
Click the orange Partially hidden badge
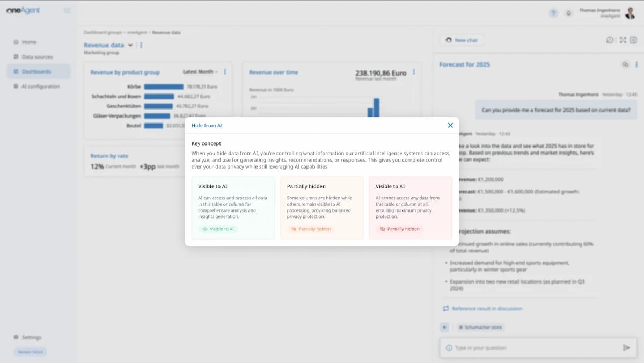[x=310, y=229]
